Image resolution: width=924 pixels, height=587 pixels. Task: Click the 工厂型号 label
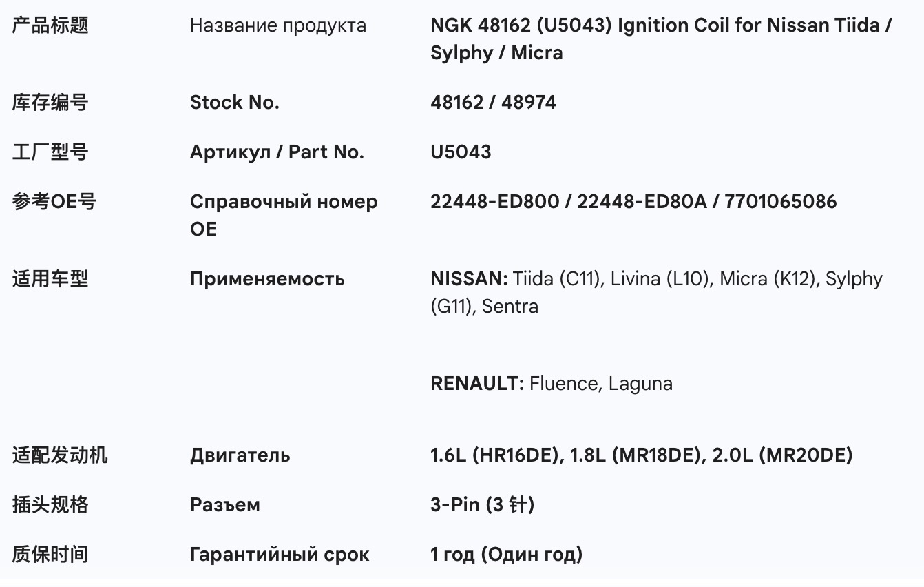click(x=50, y=152)
